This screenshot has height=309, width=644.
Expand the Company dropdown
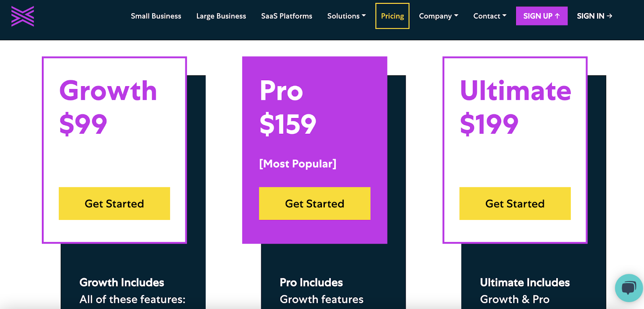coord(438,16)
